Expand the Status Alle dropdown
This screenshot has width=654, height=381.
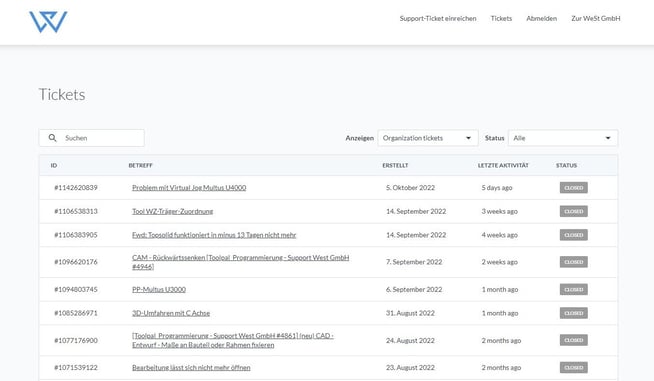(563, 138)
